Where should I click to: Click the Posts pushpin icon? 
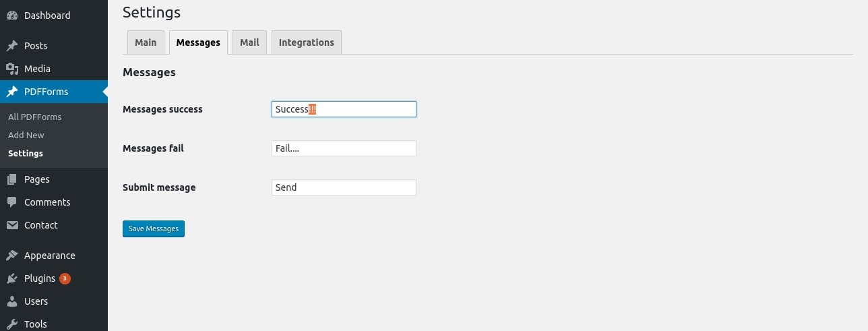pyautogui.click(x=12, y=46)
